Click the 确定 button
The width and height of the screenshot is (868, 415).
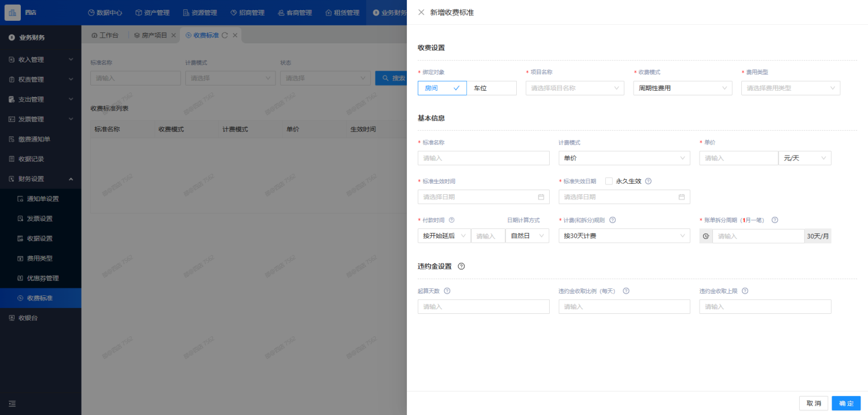846,403
